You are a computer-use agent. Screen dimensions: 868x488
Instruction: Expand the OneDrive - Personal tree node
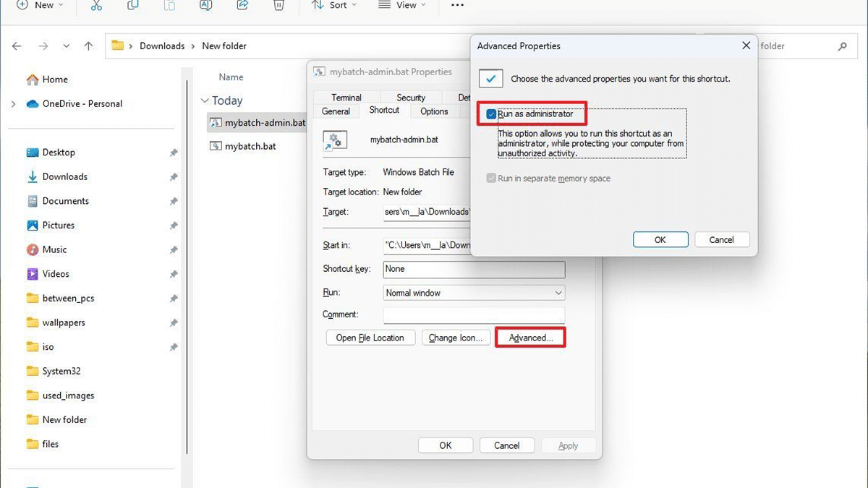tap(13, 104)
